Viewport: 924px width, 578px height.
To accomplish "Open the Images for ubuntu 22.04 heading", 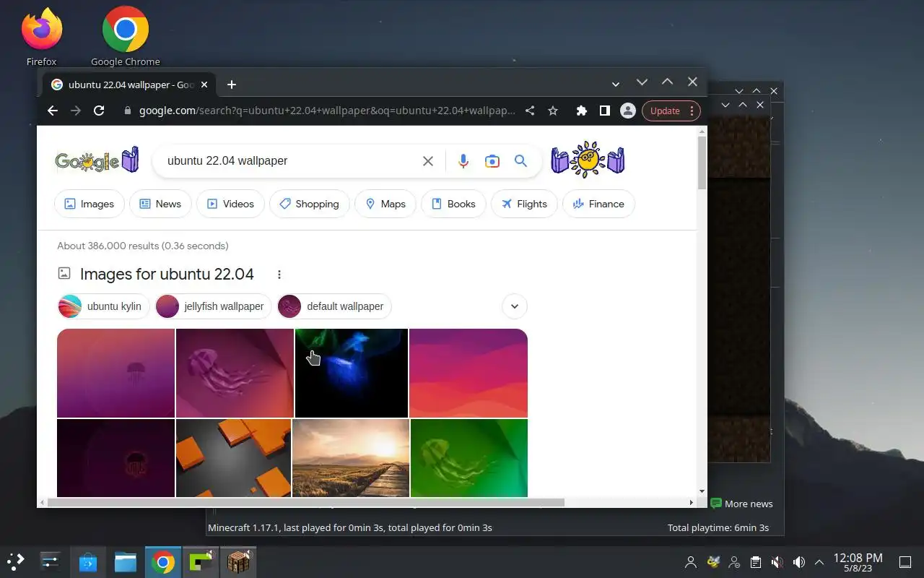I will click(167, 275).
